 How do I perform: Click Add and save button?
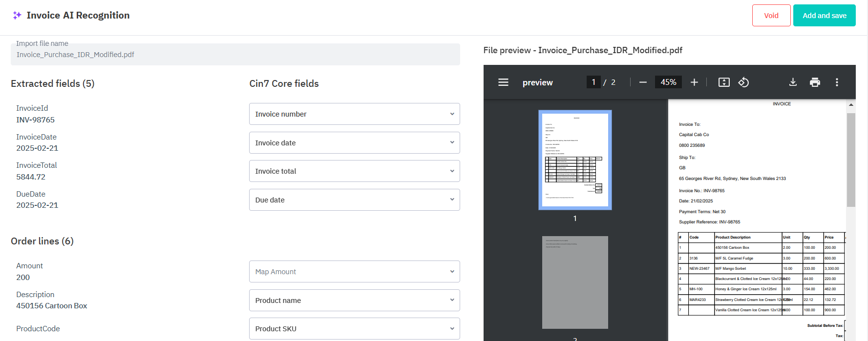(824, 16)
